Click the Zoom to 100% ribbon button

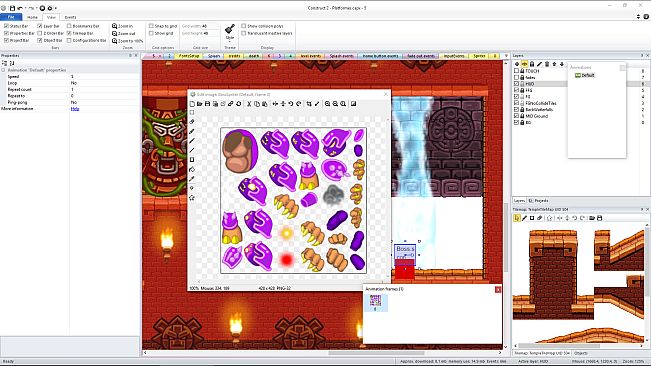click(x=127, y=41)
